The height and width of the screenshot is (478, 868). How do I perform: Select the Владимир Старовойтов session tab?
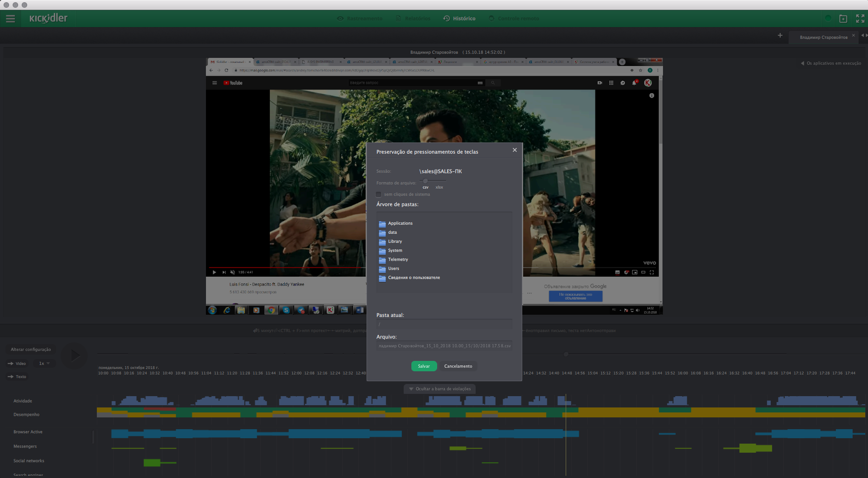(x=823, y=38)
